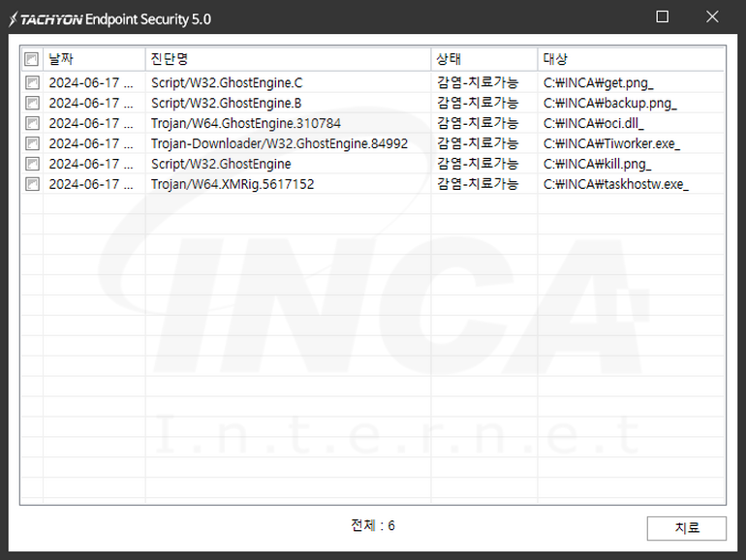Toggle the select-all checkbox in header
Viewport: 746px width, 560px height.
(x=31, y=59)
